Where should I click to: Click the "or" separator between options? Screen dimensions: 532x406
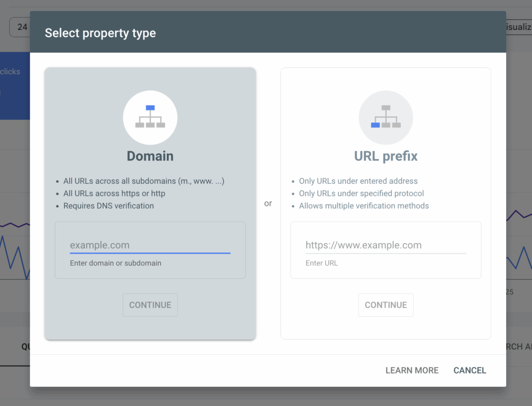pos(268,204)
